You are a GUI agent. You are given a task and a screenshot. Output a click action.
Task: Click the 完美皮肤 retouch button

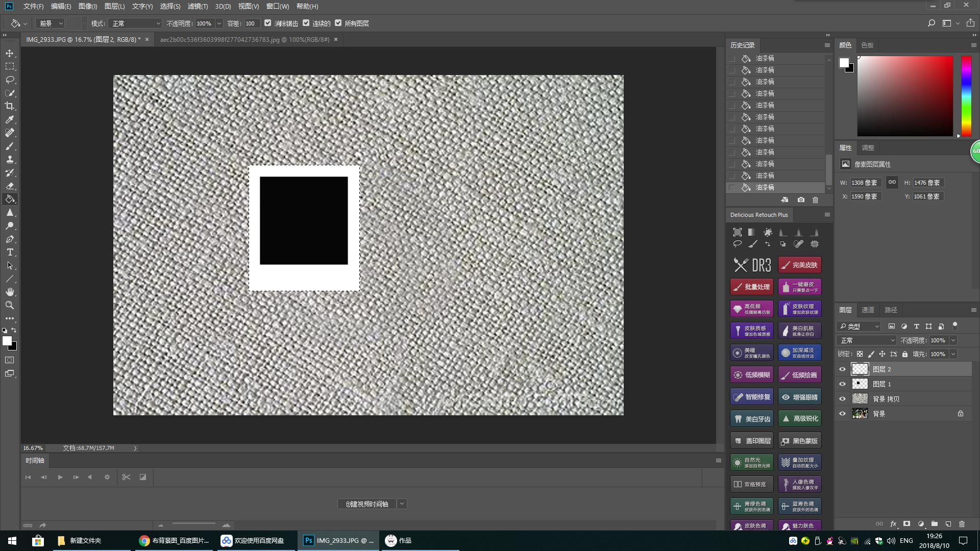click(799, 265)
